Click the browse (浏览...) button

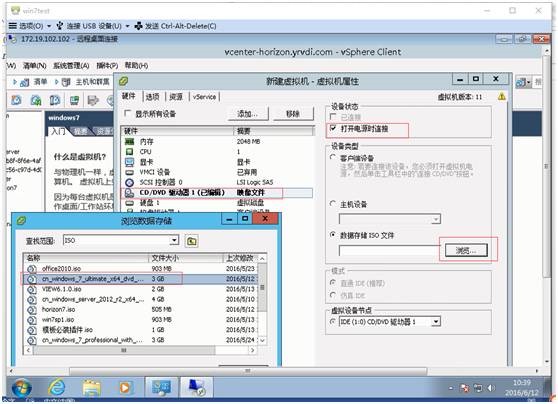click(466, 251)
